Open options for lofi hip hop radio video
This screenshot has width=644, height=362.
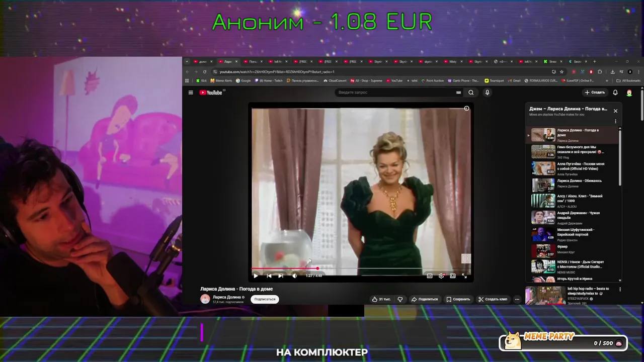tap(620, 289)
